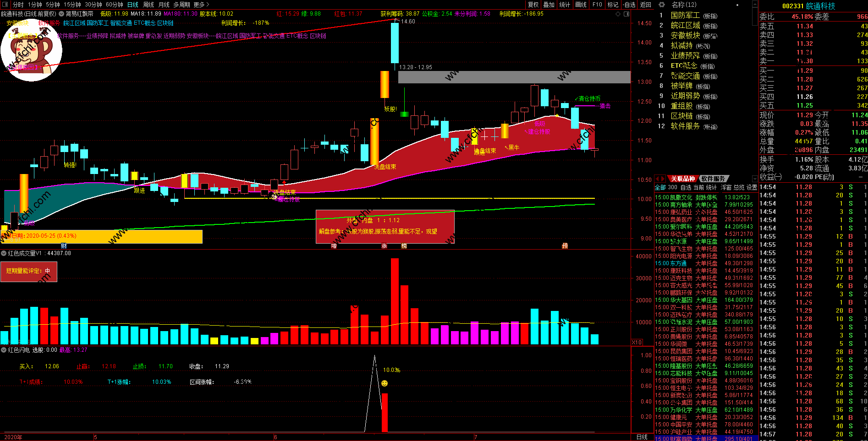
Task: Click the right red arrow beside 关联品种
Action: 663,179
